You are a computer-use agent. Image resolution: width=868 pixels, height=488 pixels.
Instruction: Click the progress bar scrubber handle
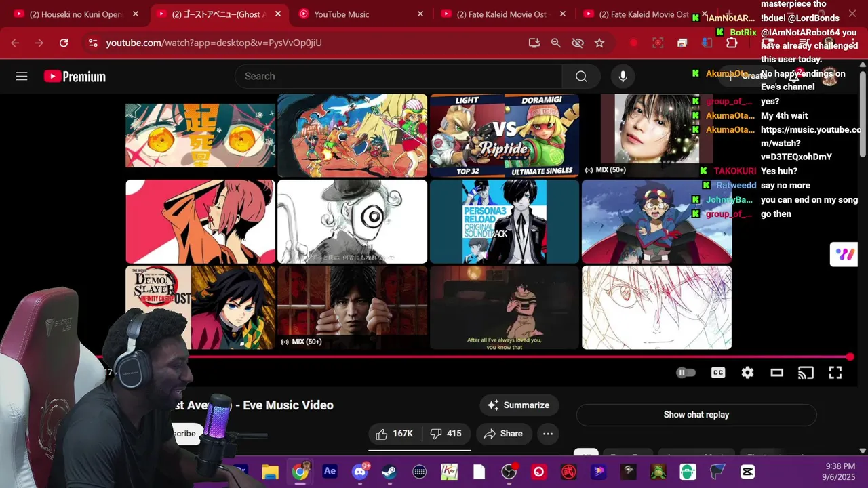click(x=850, y=357)
